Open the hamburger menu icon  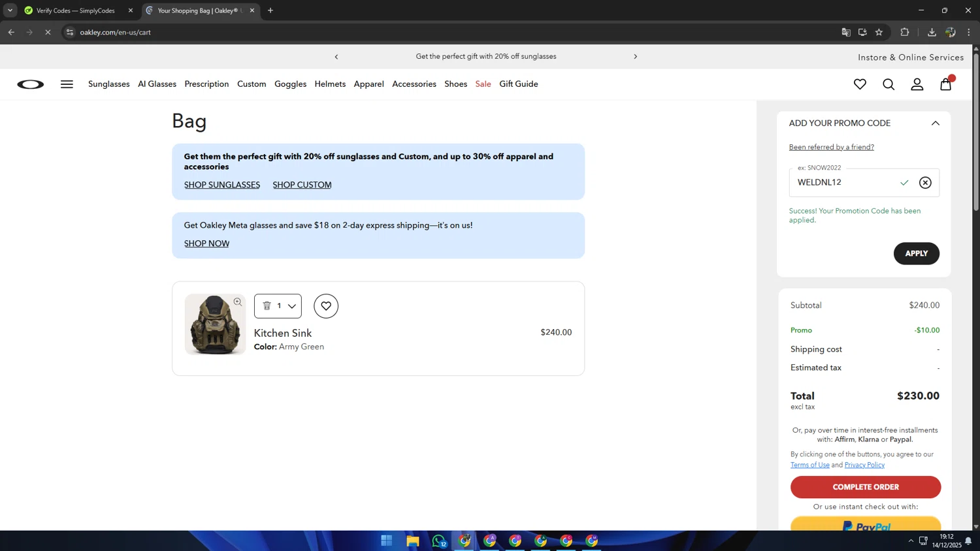click(67, 84)
